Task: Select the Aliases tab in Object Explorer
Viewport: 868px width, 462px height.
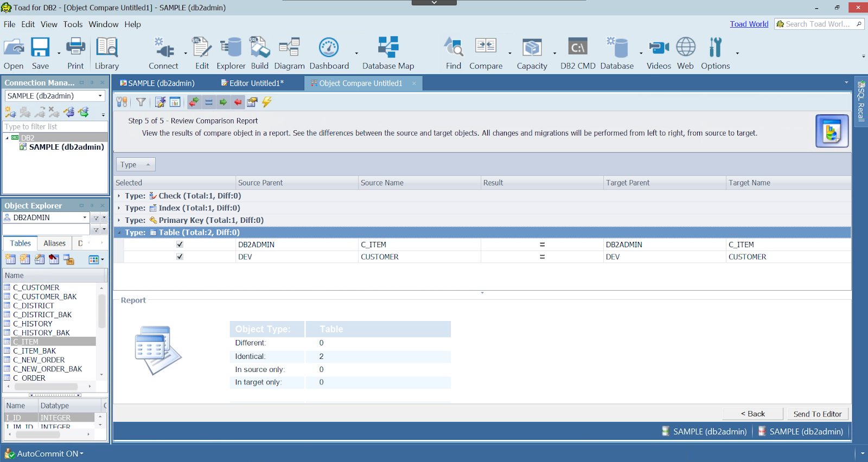Action: [x=54, y=243]
